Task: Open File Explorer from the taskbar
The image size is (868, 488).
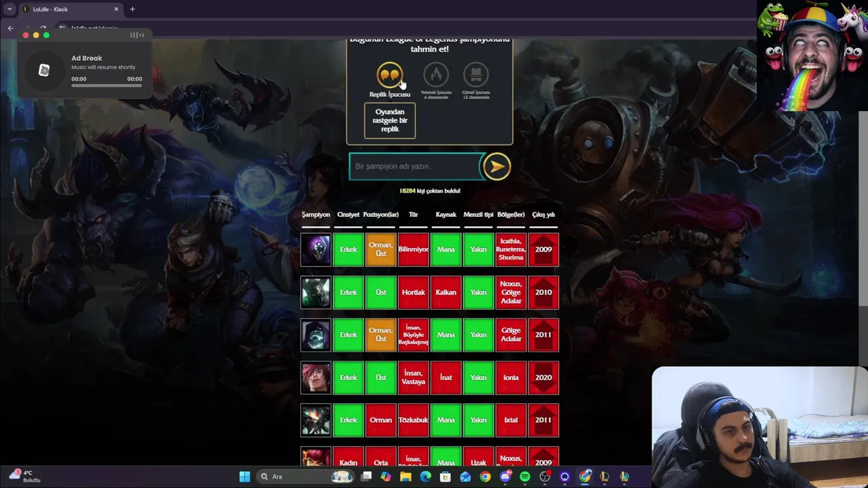Action: tap(406, 476)
